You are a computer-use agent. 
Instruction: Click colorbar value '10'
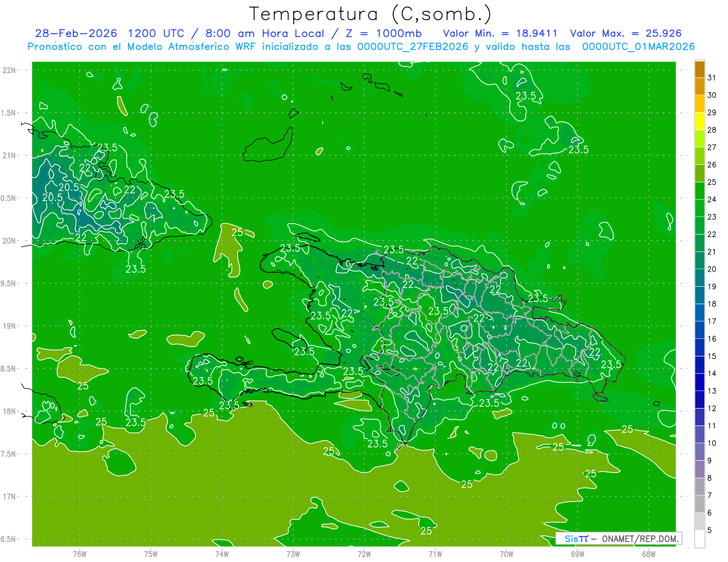pos(712,443)
